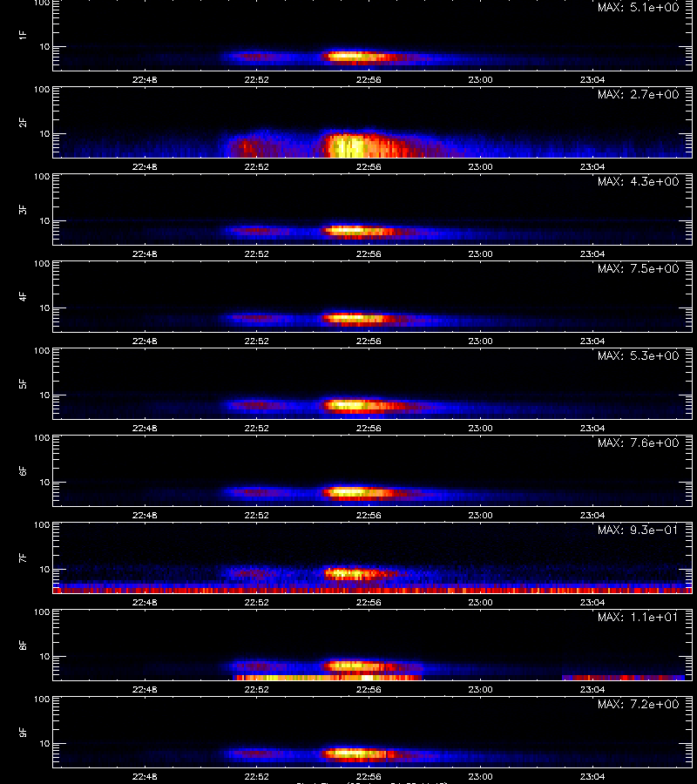Select the 3F panel axis label

point(23,209)
